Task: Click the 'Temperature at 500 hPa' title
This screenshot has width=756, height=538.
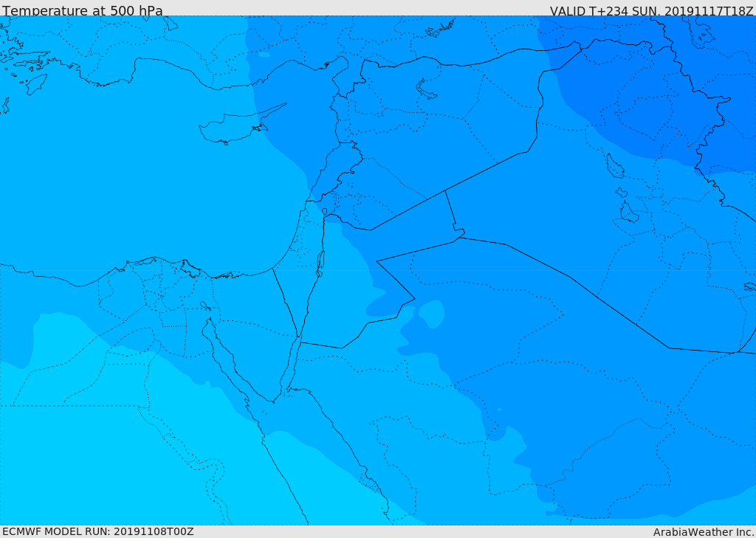Action: [83, 10]
